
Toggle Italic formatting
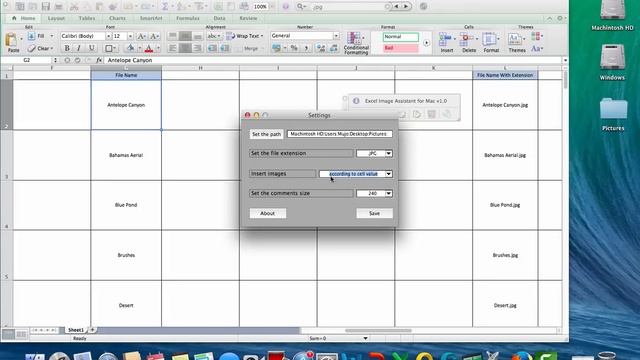[79, 48]
